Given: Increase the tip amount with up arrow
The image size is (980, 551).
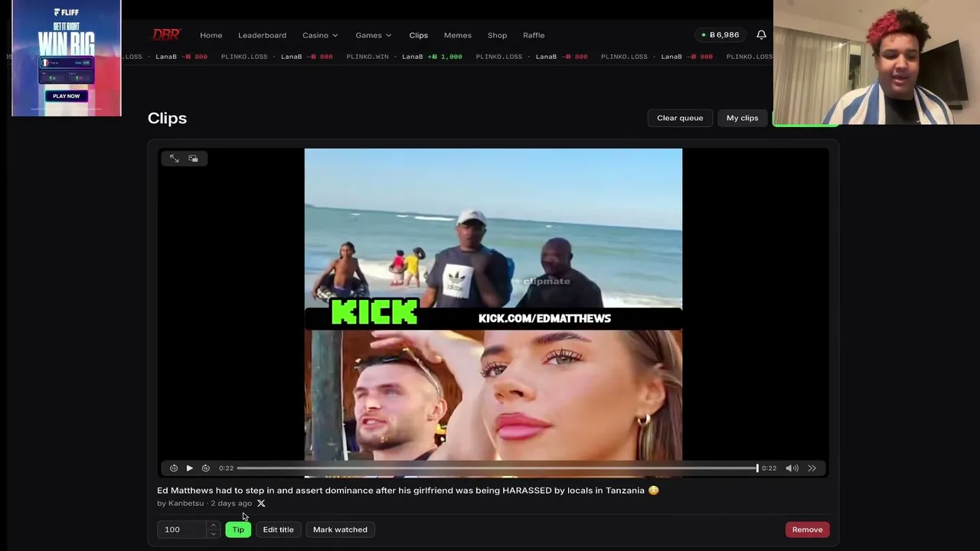Looking at the screenshot, I should pos(213,526).
